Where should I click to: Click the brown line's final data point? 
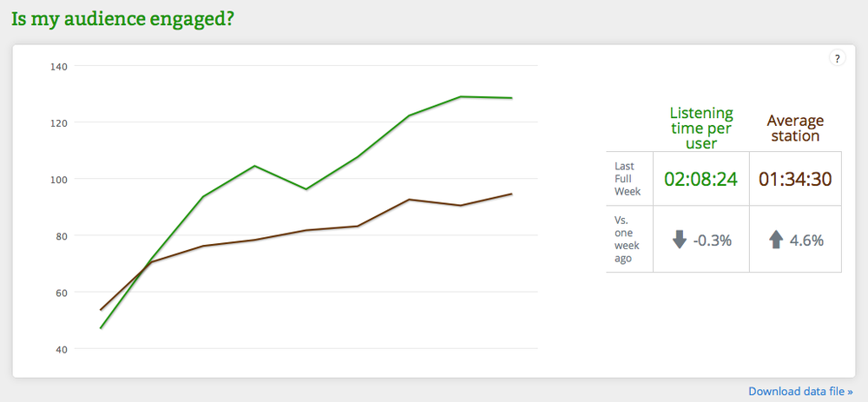point(511,194)
